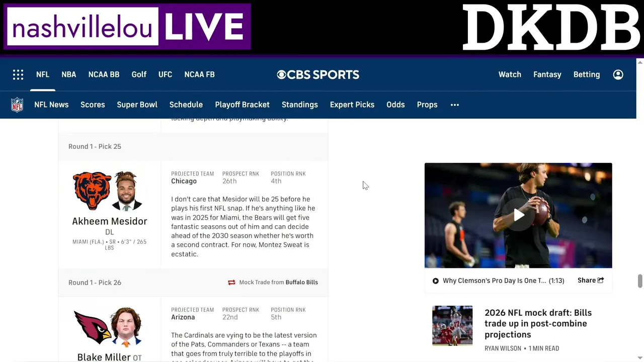
Task: Open the three-dots more menu
Action: coord(455,105)
